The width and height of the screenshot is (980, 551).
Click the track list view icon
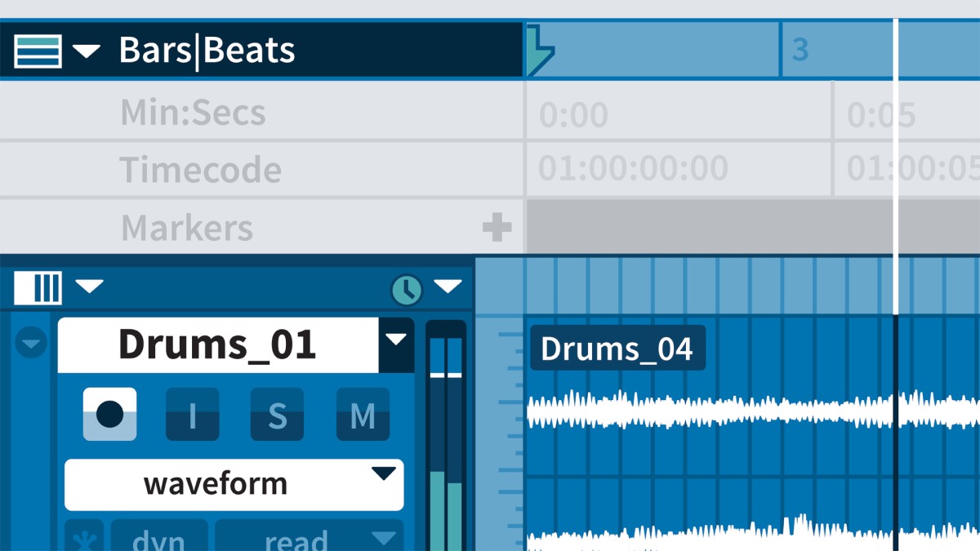[x=38, y=287]
